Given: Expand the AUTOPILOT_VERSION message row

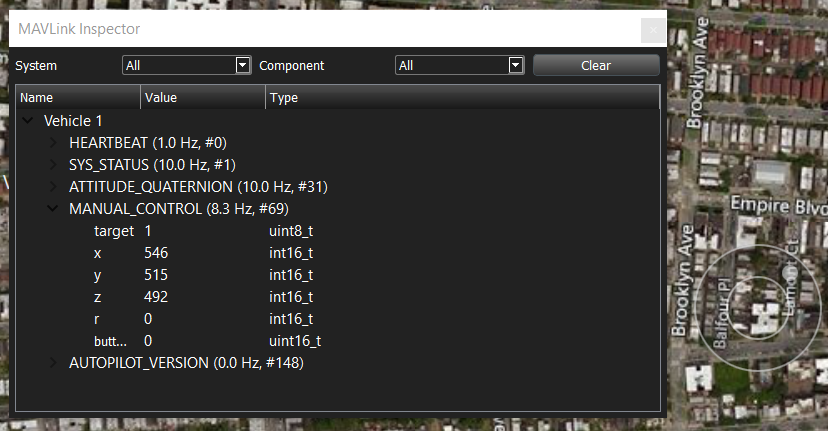Looking at the screenshot, I should (x=53, y=363).
